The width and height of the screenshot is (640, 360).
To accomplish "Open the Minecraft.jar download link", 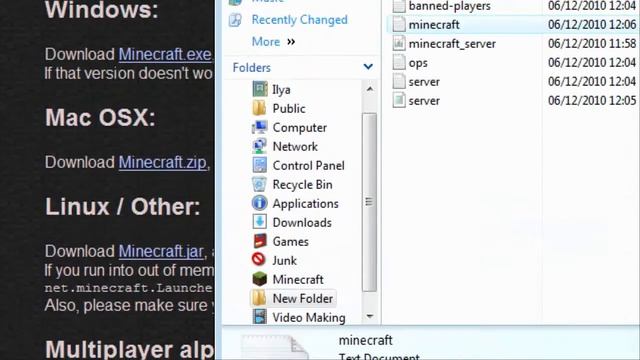I will point(161,251).
